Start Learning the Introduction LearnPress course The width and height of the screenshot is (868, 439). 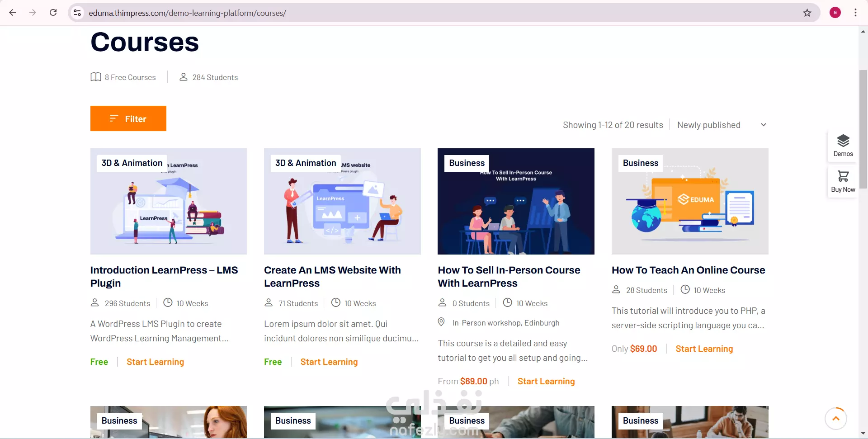pyautogui.click(x=155, y=362)
